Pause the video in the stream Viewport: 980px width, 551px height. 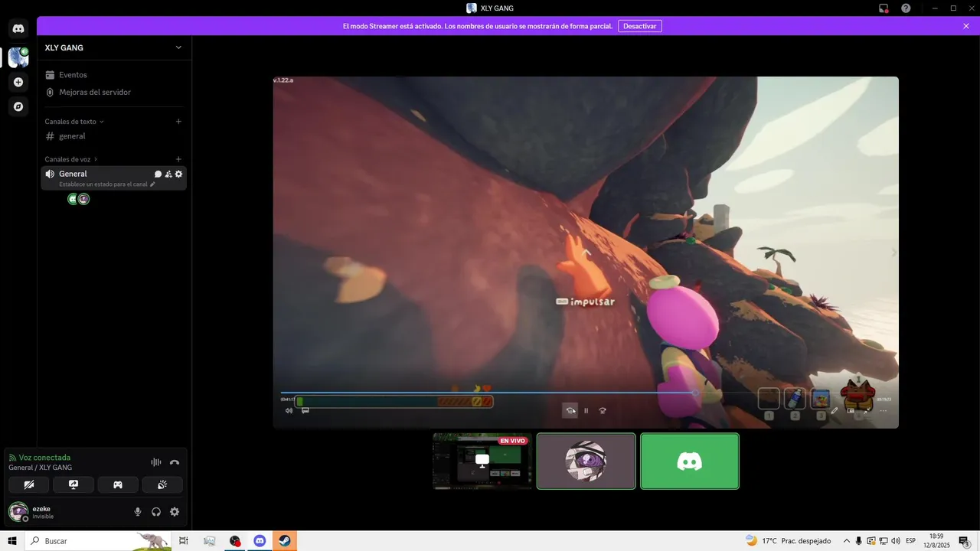(586, 411)
